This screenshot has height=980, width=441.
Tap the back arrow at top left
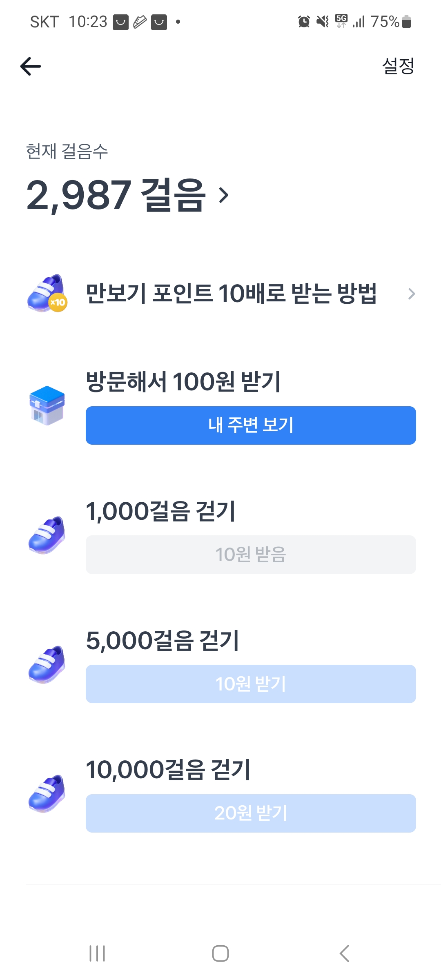31,66
